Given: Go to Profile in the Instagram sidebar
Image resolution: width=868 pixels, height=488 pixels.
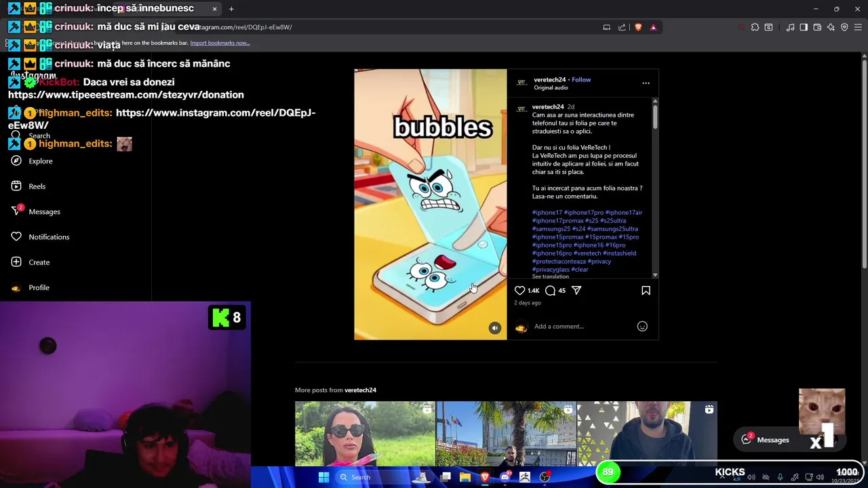Looking at the screenshot, I should [x=39, y=287].
